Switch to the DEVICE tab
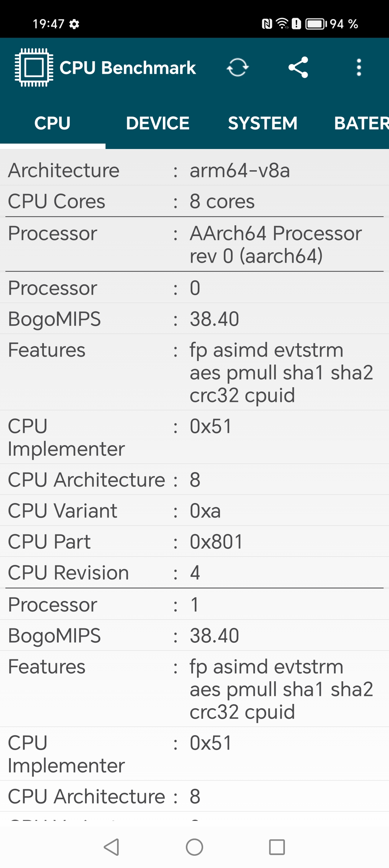Image resolution: width=389 pixels, height=868 pixels. coord(158,123)
